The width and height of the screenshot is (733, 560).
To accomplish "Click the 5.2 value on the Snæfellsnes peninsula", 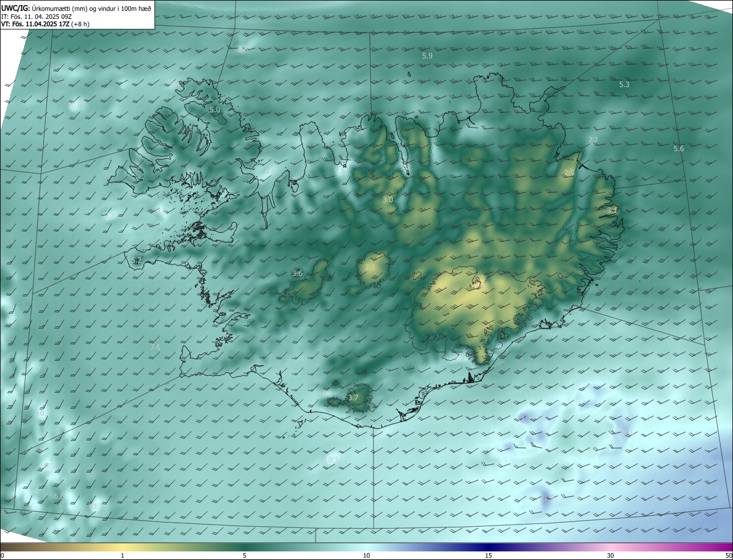I will 136,261.
